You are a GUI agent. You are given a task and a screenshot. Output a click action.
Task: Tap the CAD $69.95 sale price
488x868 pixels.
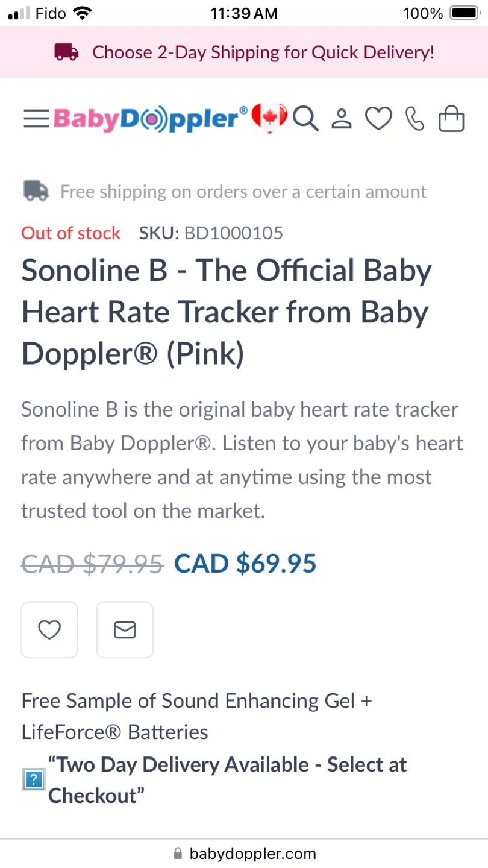(245, 563)
